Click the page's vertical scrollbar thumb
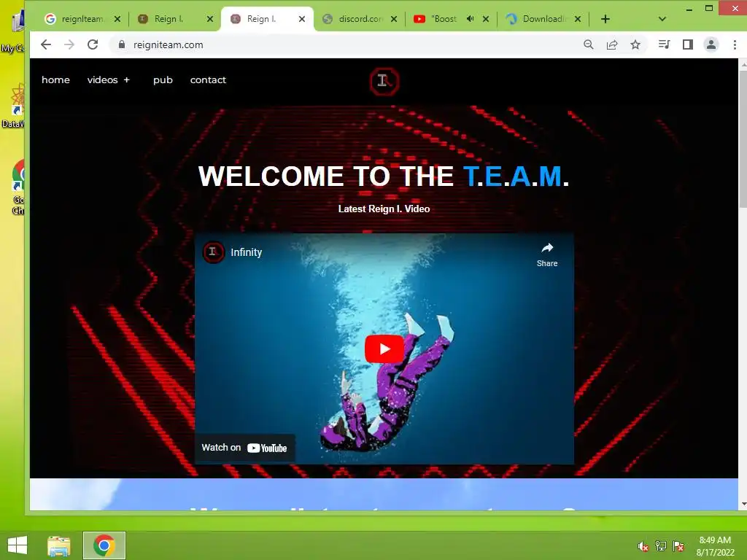The width and height of the screenshot is (747, 560). 743,138
